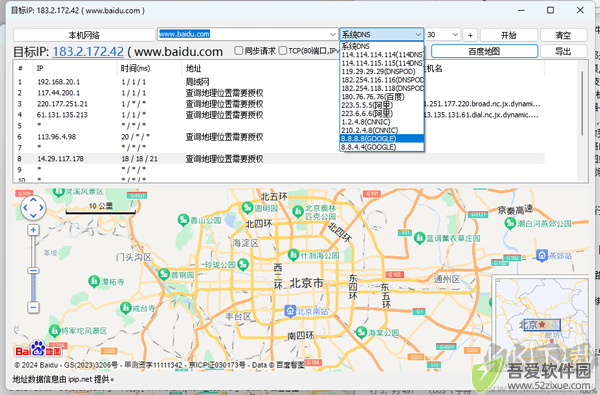Click the 什刹海公园 marker

293,255
